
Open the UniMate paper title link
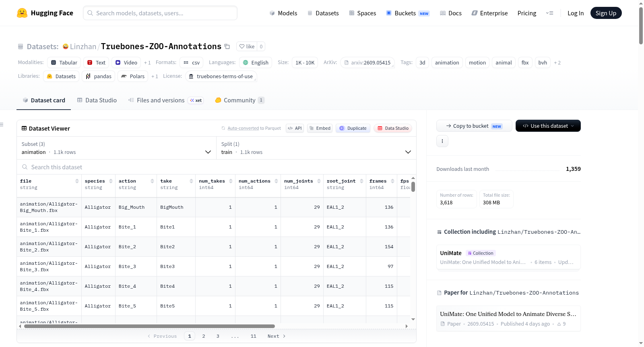tap(508, 314)
